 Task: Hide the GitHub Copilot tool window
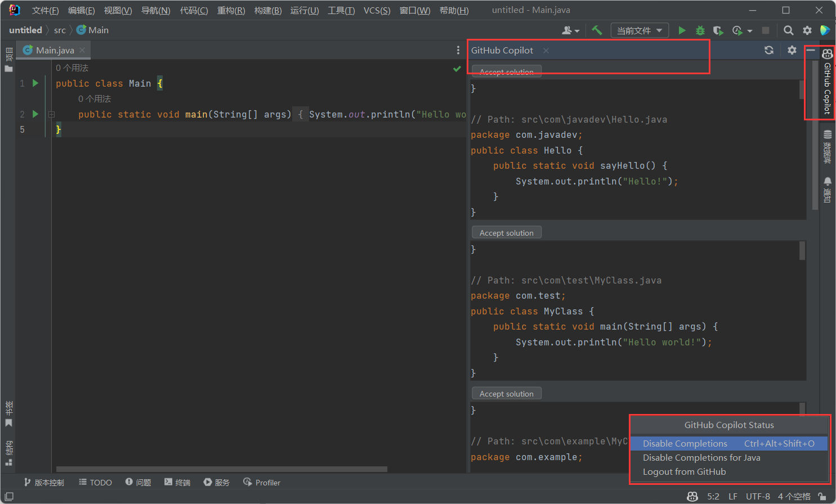point(811,50)
